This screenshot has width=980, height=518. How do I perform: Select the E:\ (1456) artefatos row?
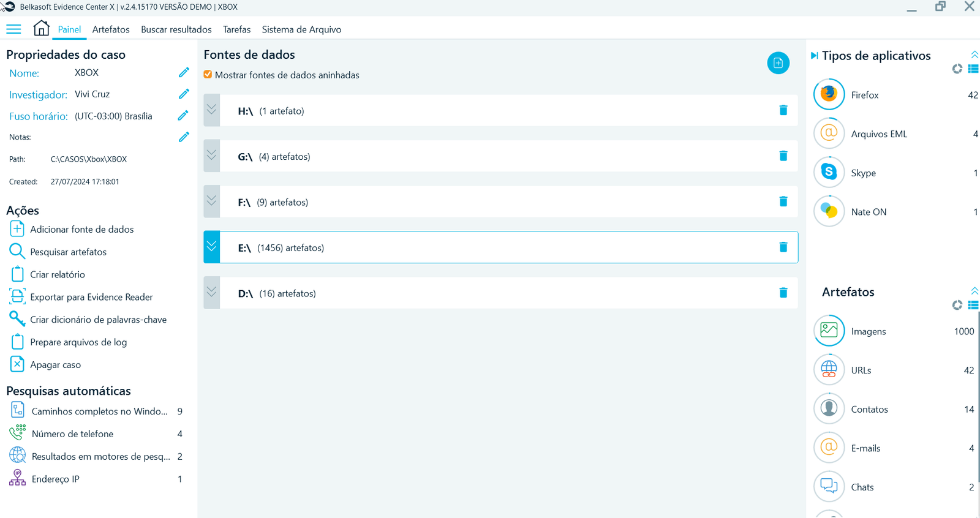[500, 247]
